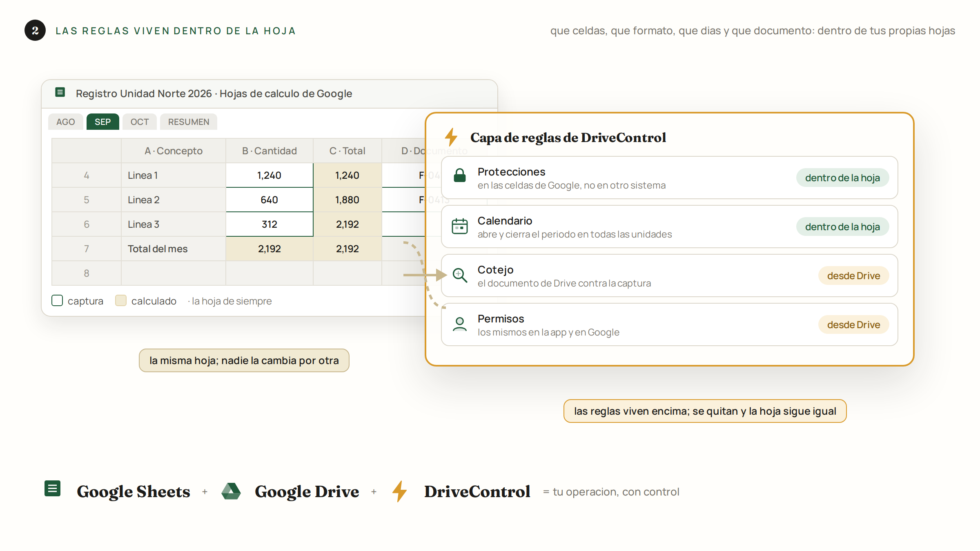The image size is (980, 551).
Task: Click Total cell showing 1,240 in Linea 1 row
Action: (x=347, y=175)
